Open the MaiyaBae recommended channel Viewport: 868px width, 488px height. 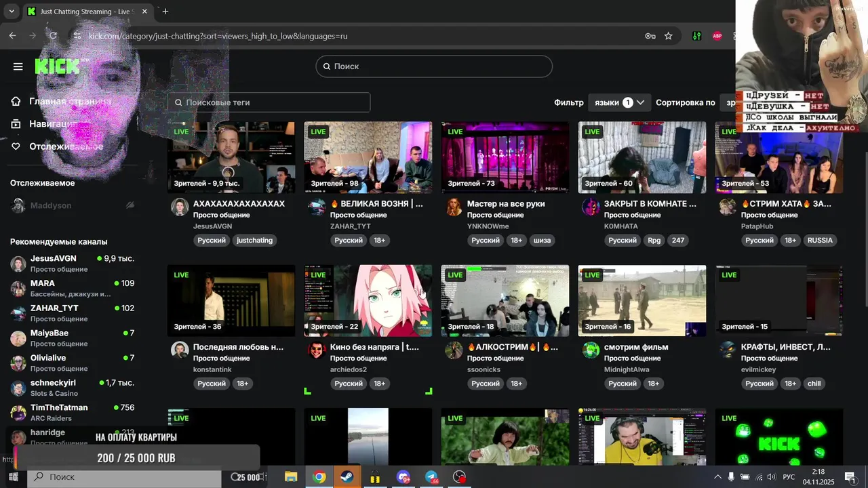[73, 338]
